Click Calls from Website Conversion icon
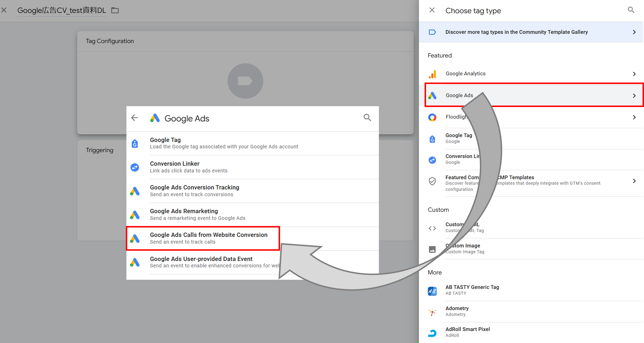 click(135, 239)
